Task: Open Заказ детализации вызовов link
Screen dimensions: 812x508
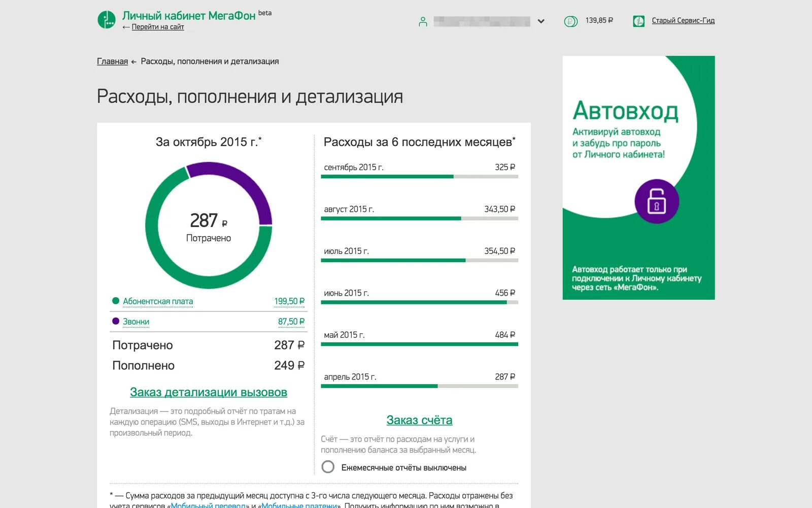Action: coord(209,392)
